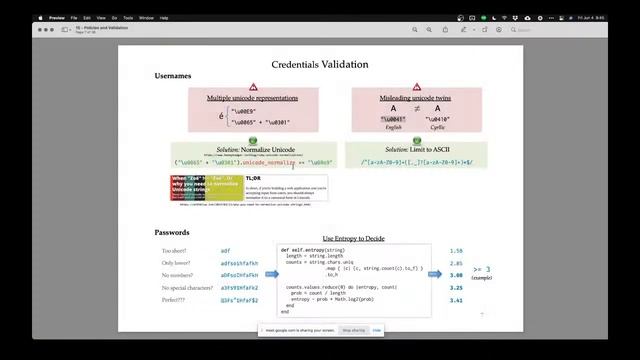Click 'Solution: Normalize Unicode' text
Image resolution: width=640 pixels, height=360 pixels.
tap(256, 149)
